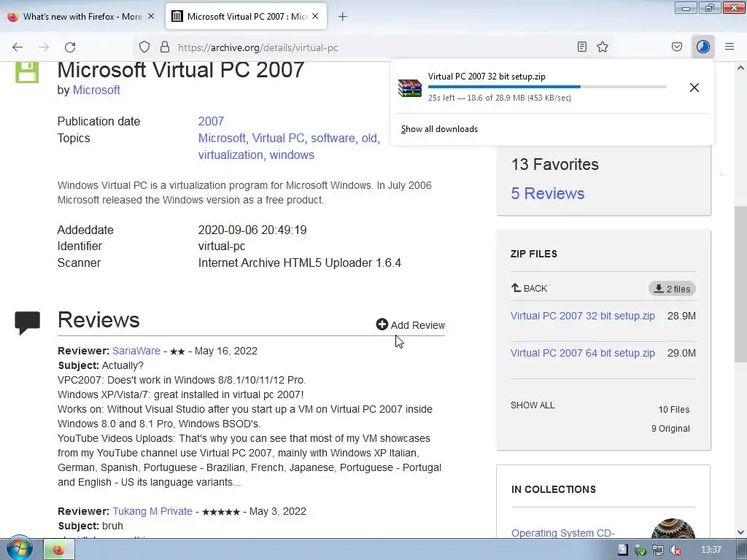Click the page vertical scrollbar thumb
The height and width of the screenshot is (560, 747).
740,284
